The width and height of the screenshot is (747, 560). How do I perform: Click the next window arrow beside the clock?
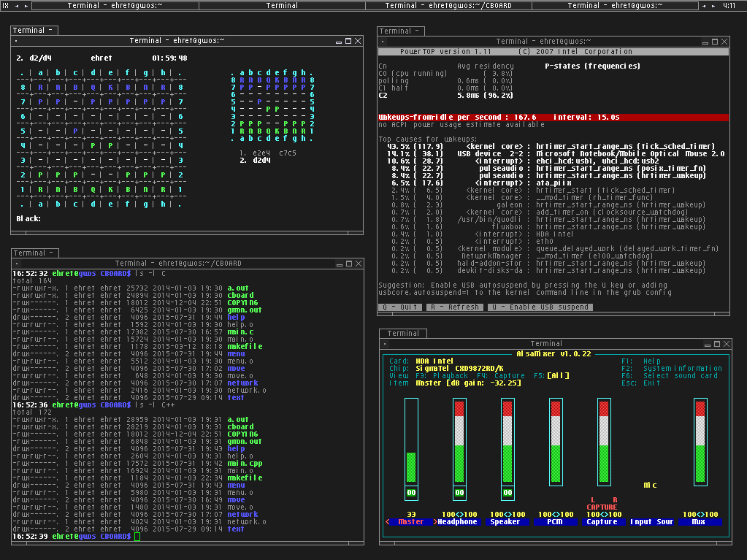[714, 6]
